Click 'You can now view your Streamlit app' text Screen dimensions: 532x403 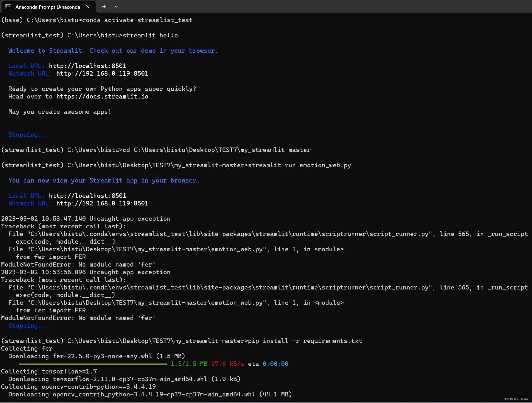point(104,180)
